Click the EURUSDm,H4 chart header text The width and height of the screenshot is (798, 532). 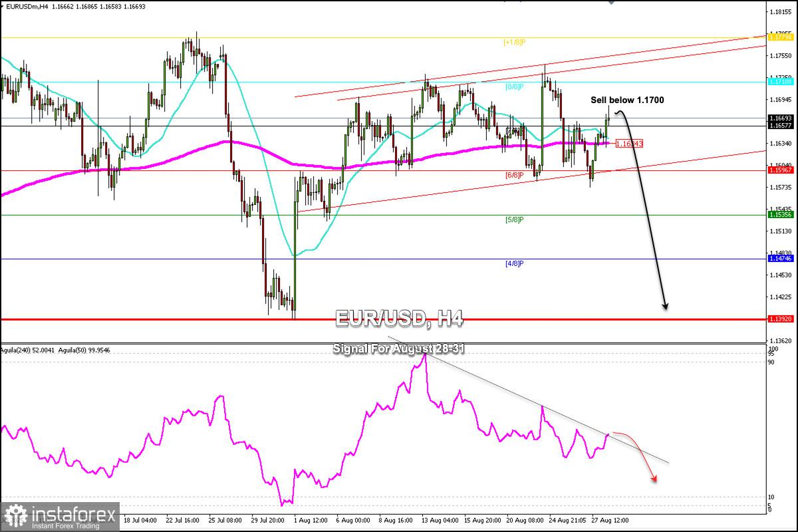pyautogui.click(x=27, y=6)
